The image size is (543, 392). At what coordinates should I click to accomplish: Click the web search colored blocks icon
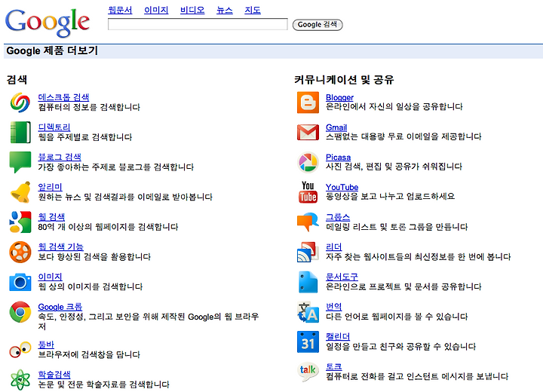point(20,222)
